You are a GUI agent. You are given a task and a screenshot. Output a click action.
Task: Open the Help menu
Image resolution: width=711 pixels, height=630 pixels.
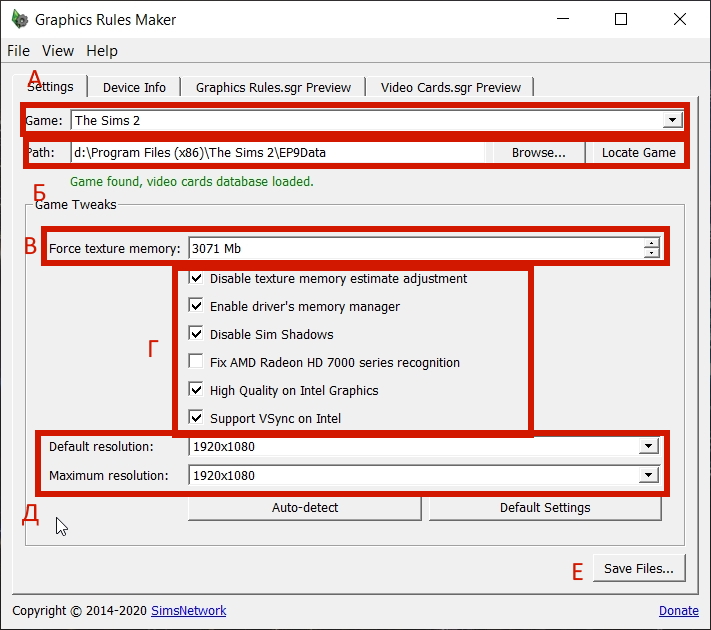coord(102,51)
